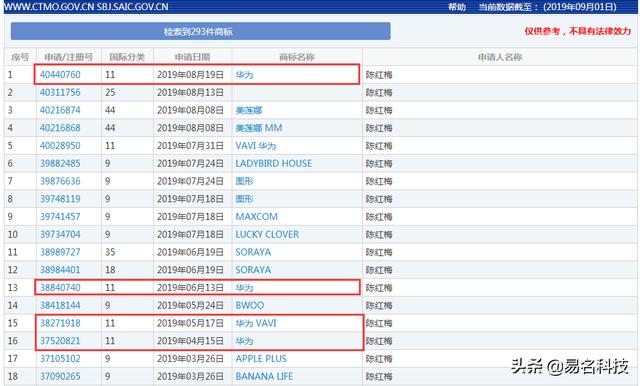Open registration number 40440760 link
The height and width of the screenshot is (386, 640).
(60, 75)
